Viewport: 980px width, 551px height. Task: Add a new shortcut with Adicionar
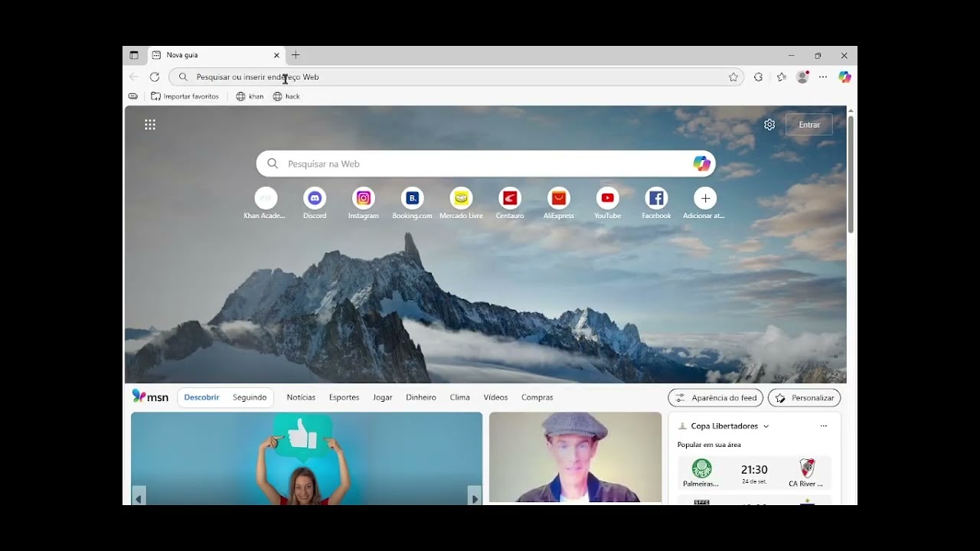[x=705, y=204]
